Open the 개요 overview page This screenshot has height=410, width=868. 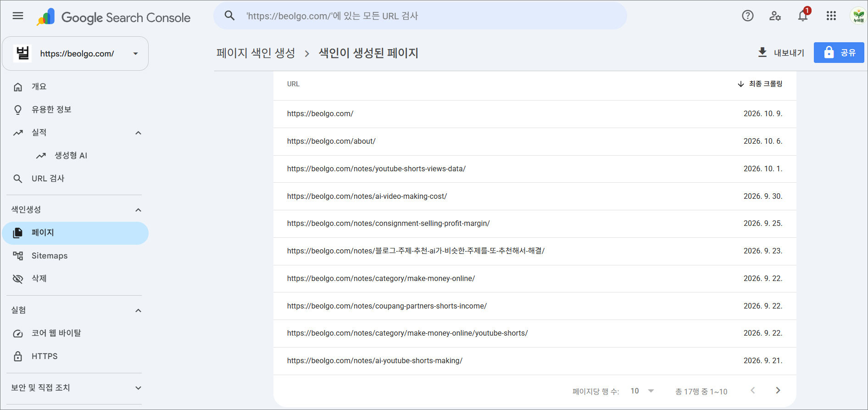(75, 87)
